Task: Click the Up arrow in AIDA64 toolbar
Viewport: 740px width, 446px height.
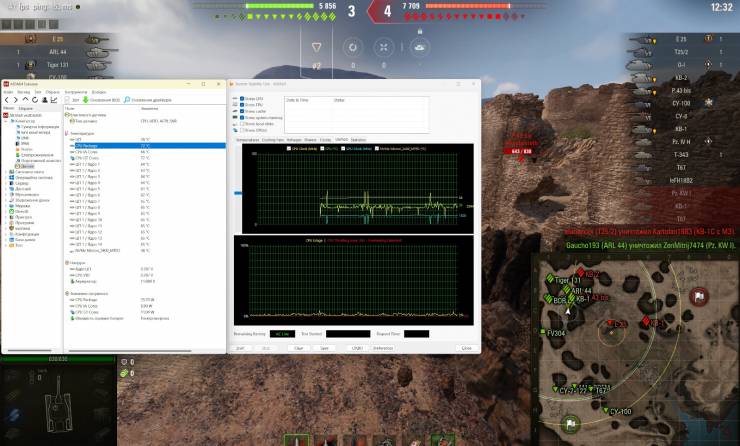Action: [x=24, y=100]
